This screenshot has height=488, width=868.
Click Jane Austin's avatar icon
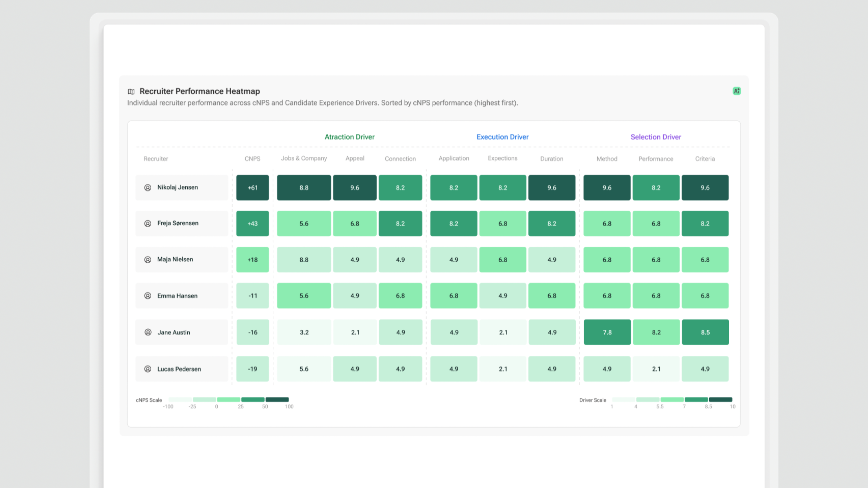[x=148, y=332]
